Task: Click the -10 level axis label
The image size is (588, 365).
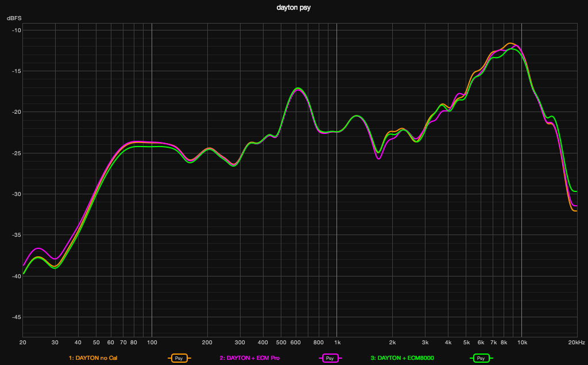Action: [x=17, y=30]
